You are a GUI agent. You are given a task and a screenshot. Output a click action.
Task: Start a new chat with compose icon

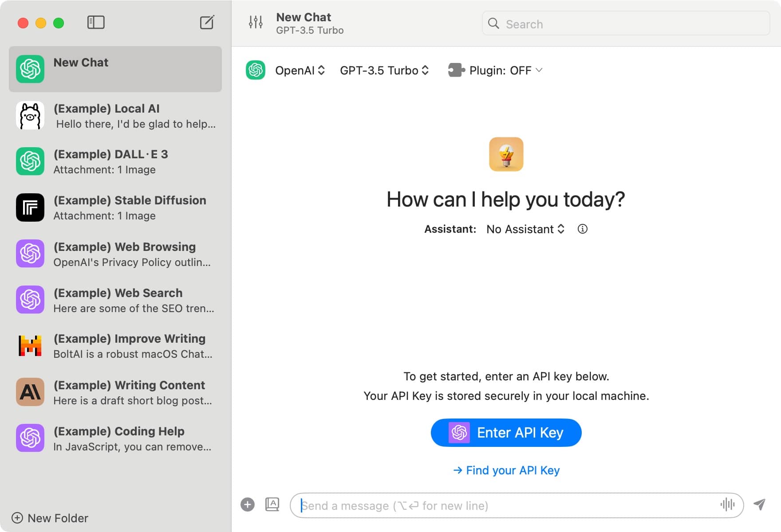[x=207, y=22]
